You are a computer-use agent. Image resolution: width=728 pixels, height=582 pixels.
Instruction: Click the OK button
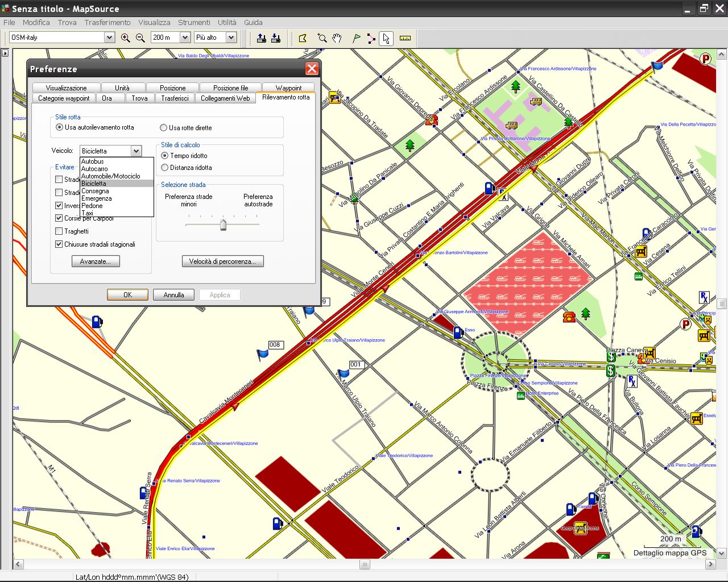coord(127,295)
